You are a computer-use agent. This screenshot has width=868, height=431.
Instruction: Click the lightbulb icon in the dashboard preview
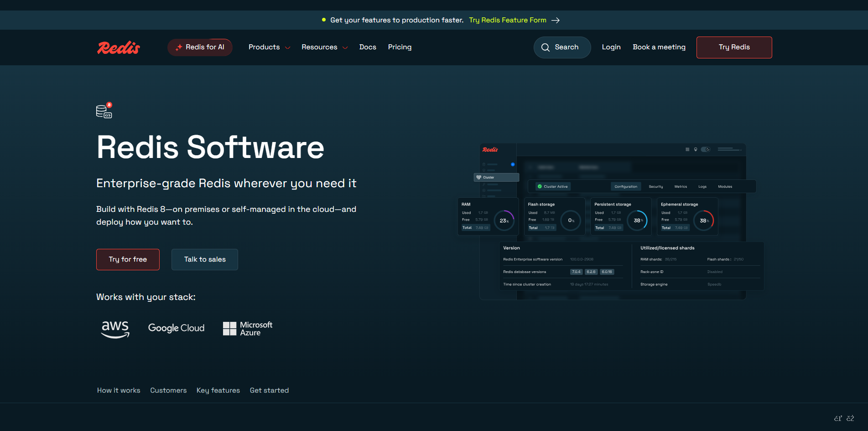pos(696,149)
